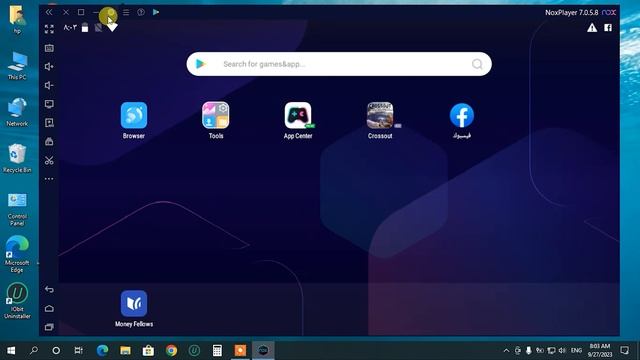Open Windows notification center

tap(624, 350)
